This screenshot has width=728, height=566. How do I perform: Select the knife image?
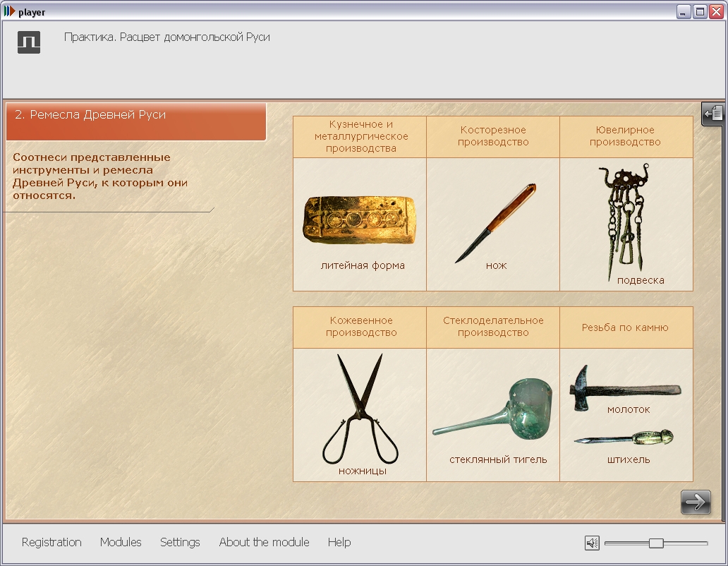(x=495, y=223)
